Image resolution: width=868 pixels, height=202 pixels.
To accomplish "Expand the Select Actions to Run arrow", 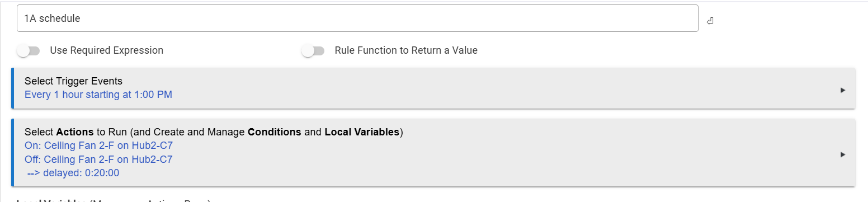I will tap(843, 154).
